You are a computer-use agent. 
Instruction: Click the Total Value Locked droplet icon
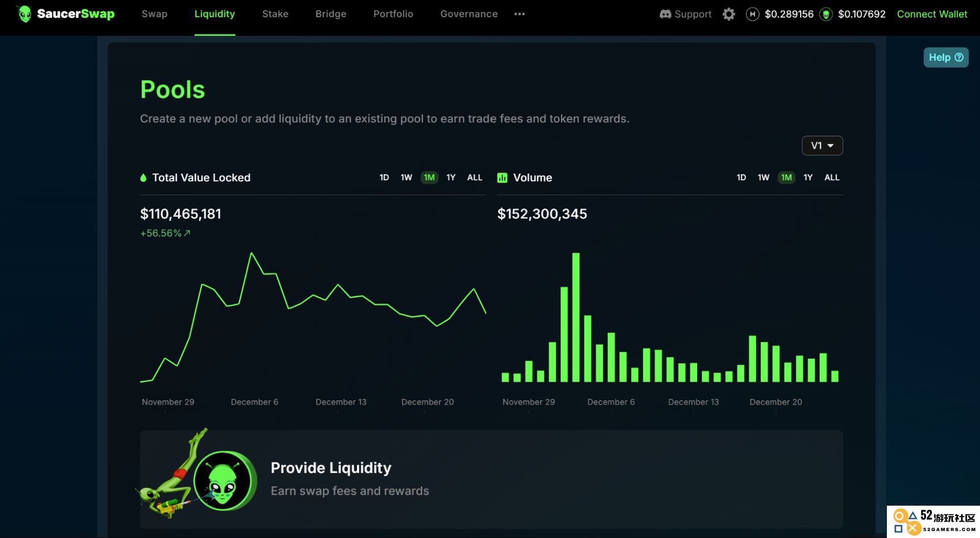tap(143, 178)
